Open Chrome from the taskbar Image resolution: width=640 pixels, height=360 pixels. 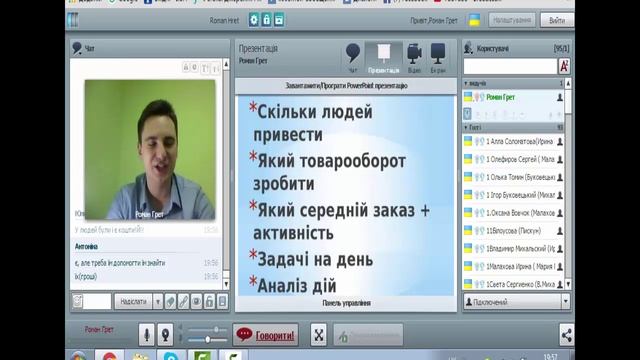point(109,356)
